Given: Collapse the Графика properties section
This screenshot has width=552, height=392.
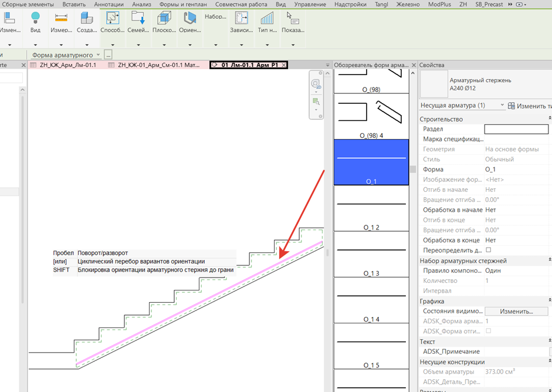Looking at the screenshot, I should pyautogui.click(x=550, y=301).
